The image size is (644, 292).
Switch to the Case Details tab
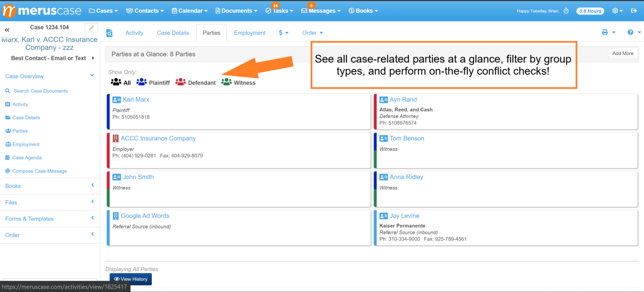pos(173,33)
